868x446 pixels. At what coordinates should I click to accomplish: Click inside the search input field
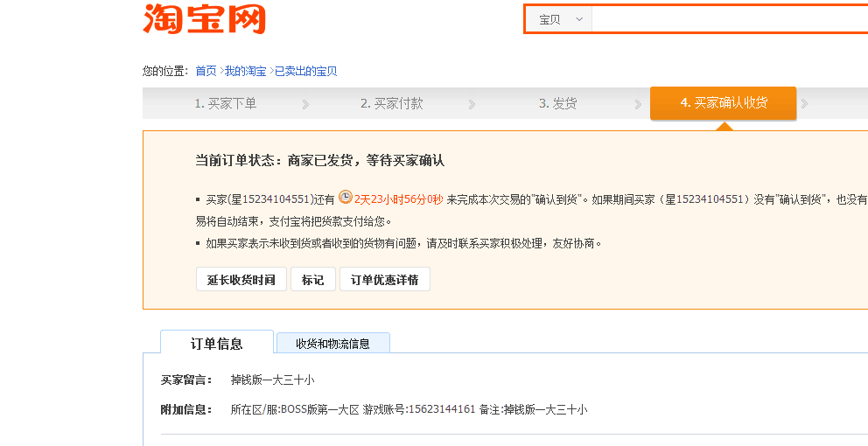pyautogui.click(x=728, y=19)
